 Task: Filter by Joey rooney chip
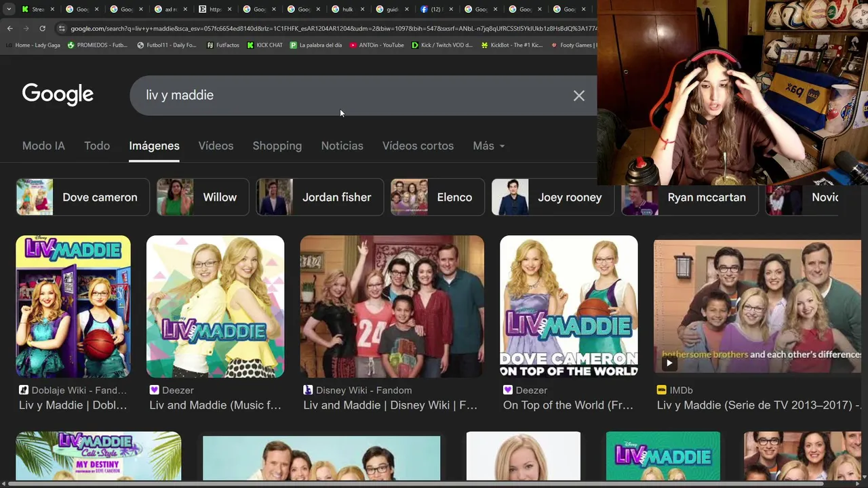tap(553, 197)
